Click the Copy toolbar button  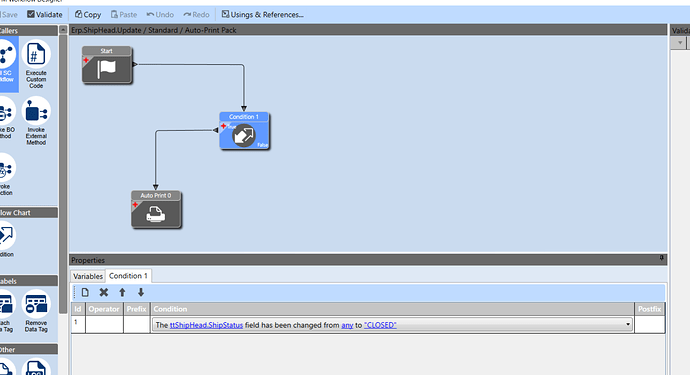tap(88, 15)
